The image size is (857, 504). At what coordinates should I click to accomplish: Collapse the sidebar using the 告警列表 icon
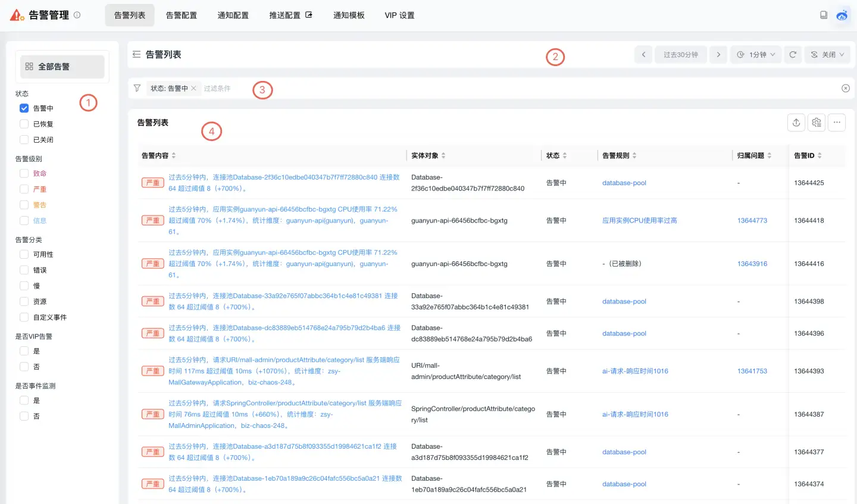pyautogui.click(x=136, y=55)
